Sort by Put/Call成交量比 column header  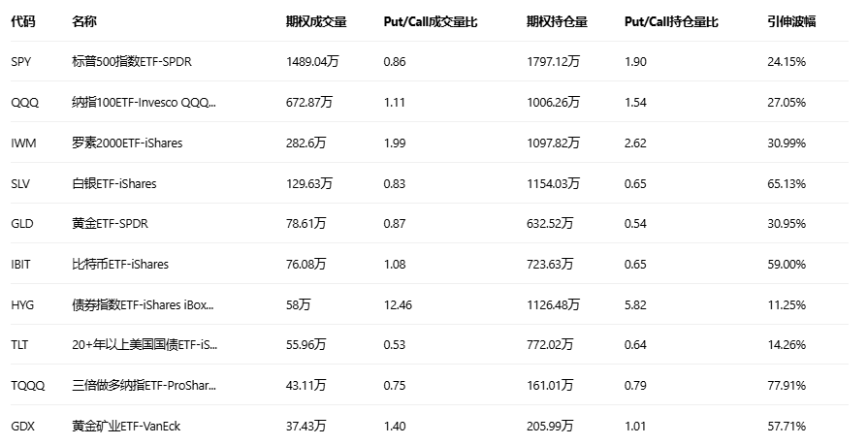click(x=431, y=21)
